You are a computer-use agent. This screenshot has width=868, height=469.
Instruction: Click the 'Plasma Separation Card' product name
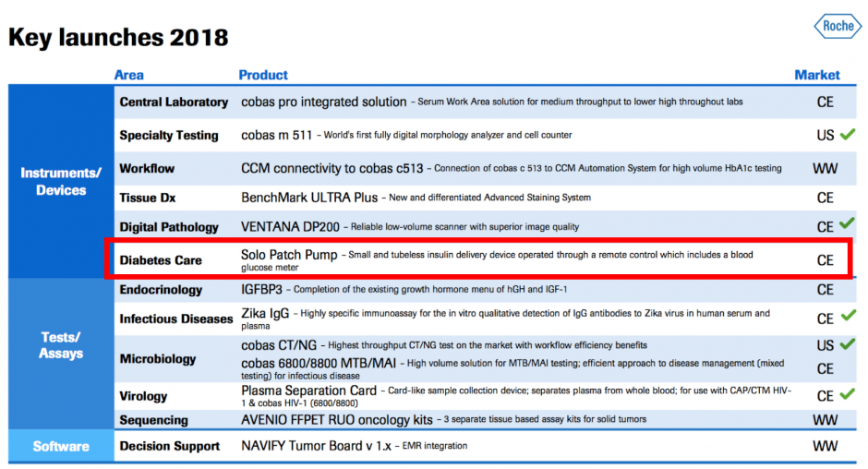click(309, 391)
